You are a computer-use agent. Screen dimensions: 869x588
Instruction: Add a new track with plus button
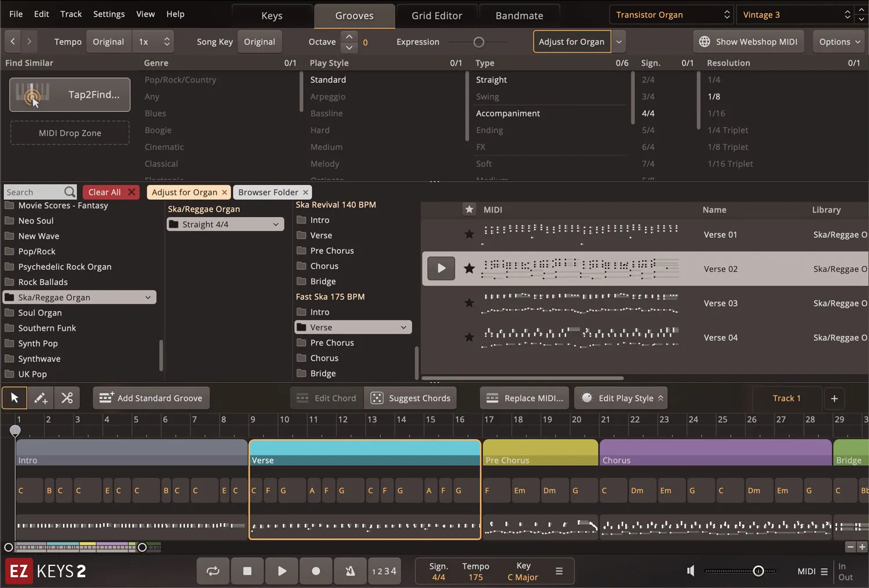[834, 398]
